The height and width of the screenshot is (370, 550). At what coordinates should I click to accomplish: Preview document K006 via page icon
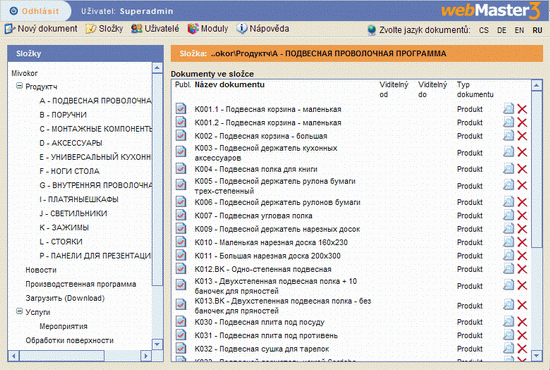[508, 201]
